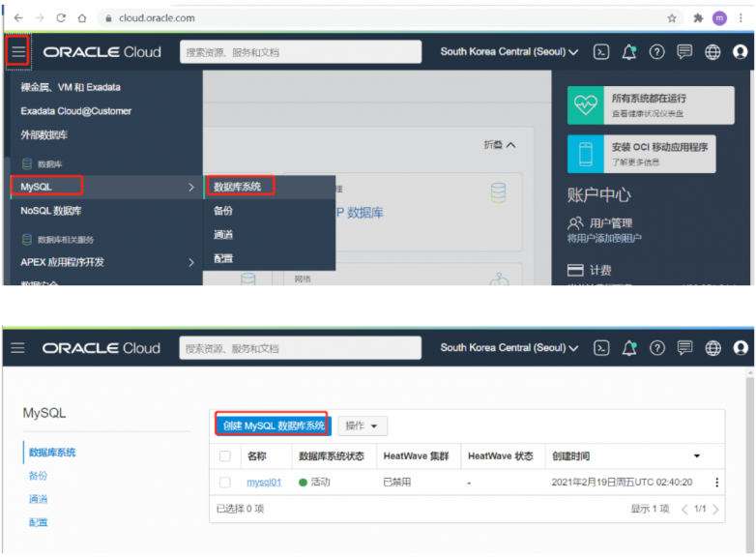Launch Cloud Shell in the bottom window header
The width and height of the screenshot is (756, 557).
click(x=601, y=348)
